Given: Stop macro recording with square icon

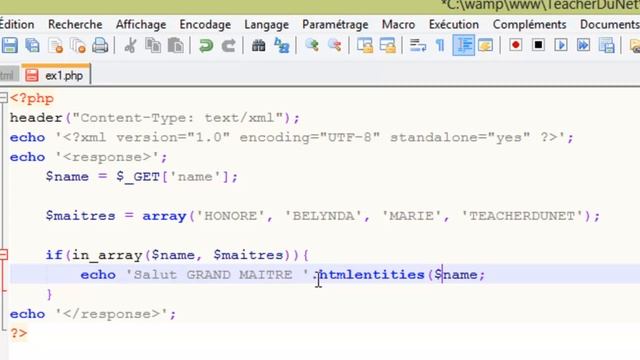Looking at the screenshot, I should coord(538,45).
